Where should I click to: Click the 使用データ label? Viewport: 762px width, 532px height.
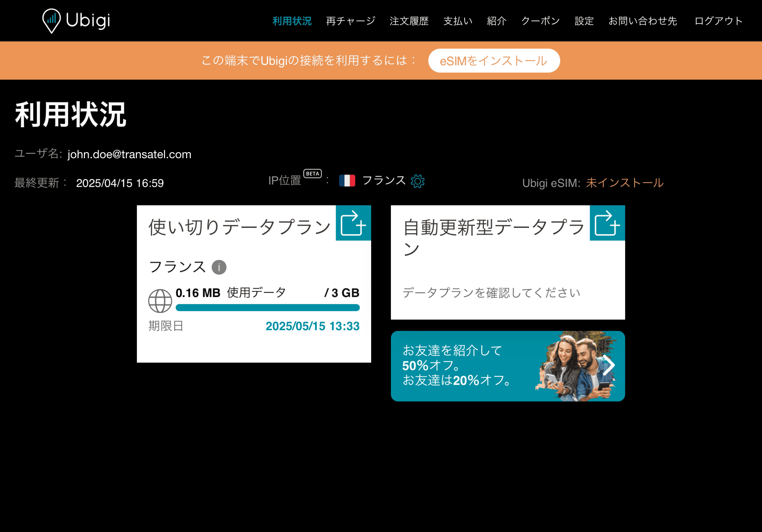tap(257, 293)
